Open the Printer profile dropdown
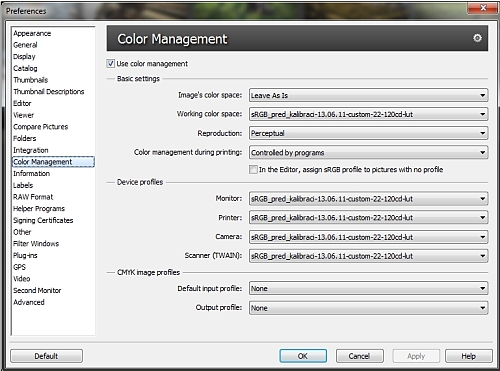Screen dimensions: 500x371 tap(368, 218)
